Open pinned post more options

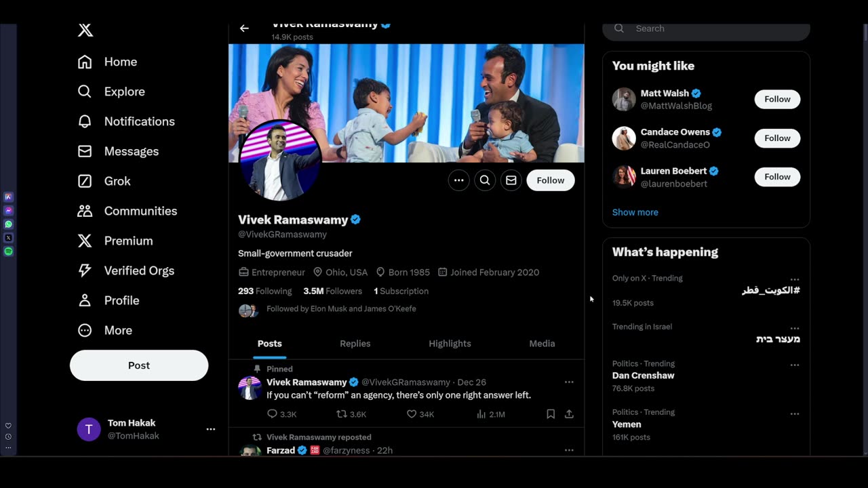pyautogui.click(x=569, y=382)
